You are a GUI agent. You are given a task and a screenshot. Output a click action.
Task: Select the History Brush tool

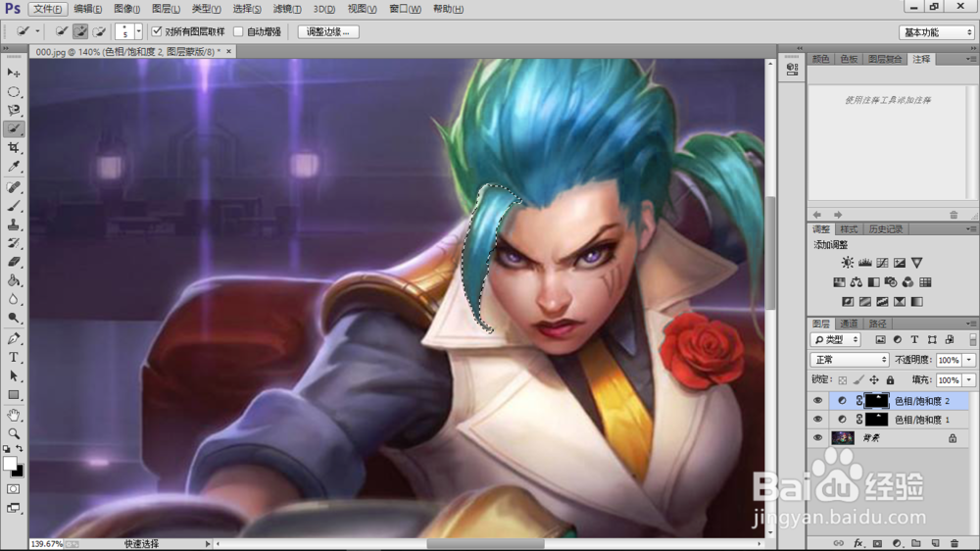coord(13,243)
